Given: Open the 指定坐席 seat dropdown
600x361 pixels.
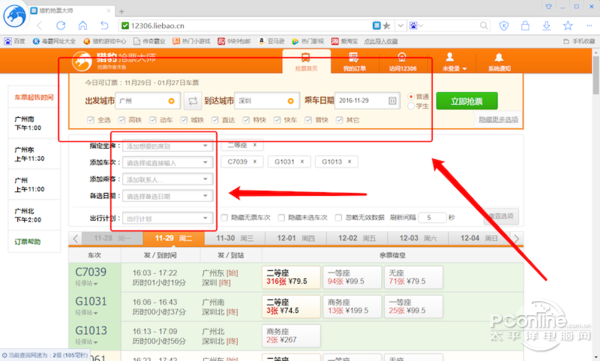Looking at the screenshot, I should point(168,146).
